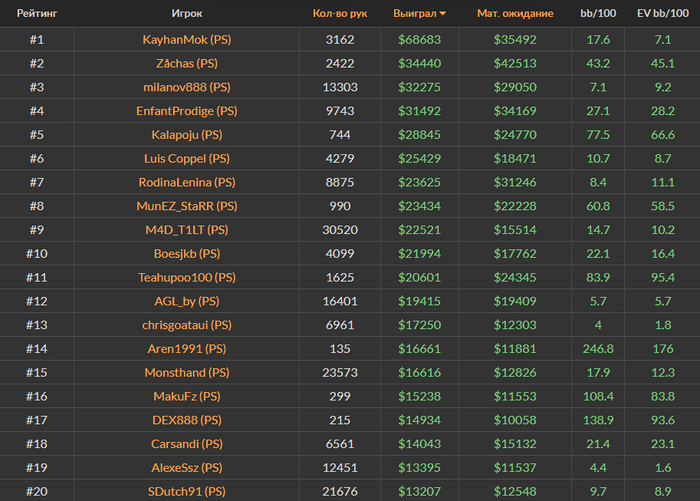Sort by bb/100 column header

(x=598, y=14)
